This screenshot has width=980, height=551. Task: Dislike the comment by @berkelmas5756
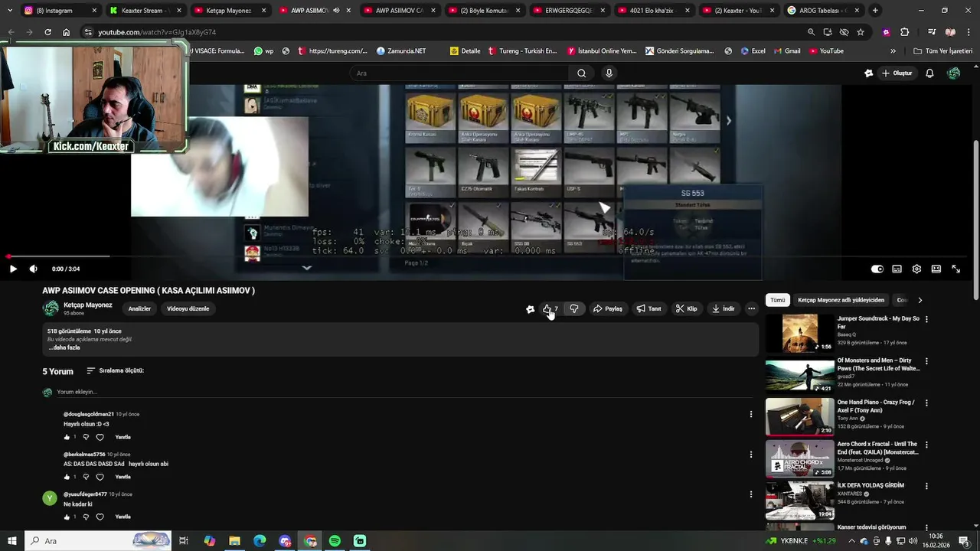click(85, 477)
